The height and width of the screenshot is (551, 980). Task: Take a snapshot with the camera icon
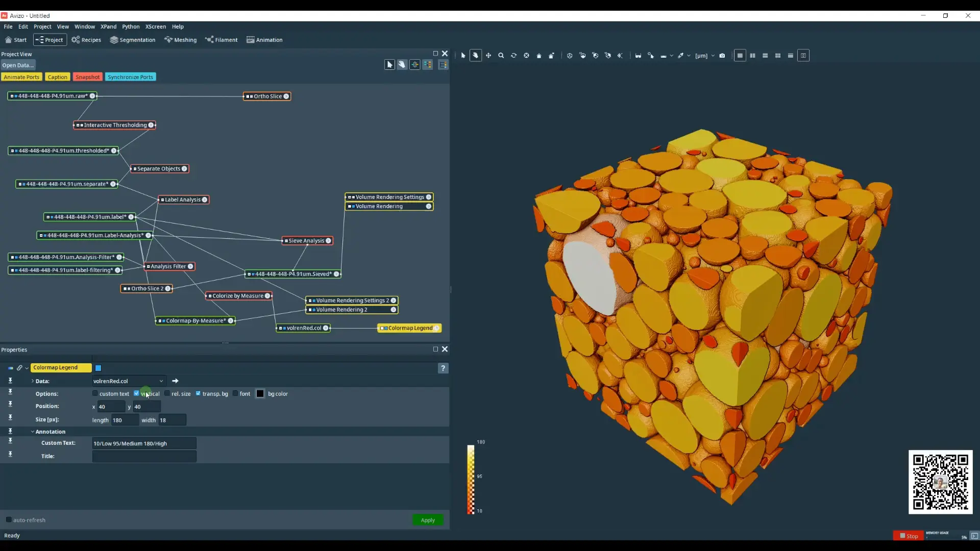(722, 56)
